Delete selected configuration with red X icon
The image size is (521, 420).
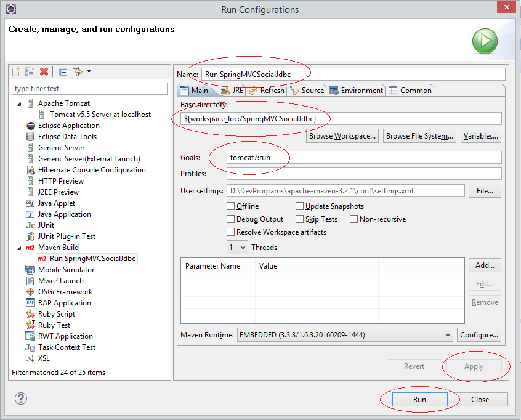[44, 71]
